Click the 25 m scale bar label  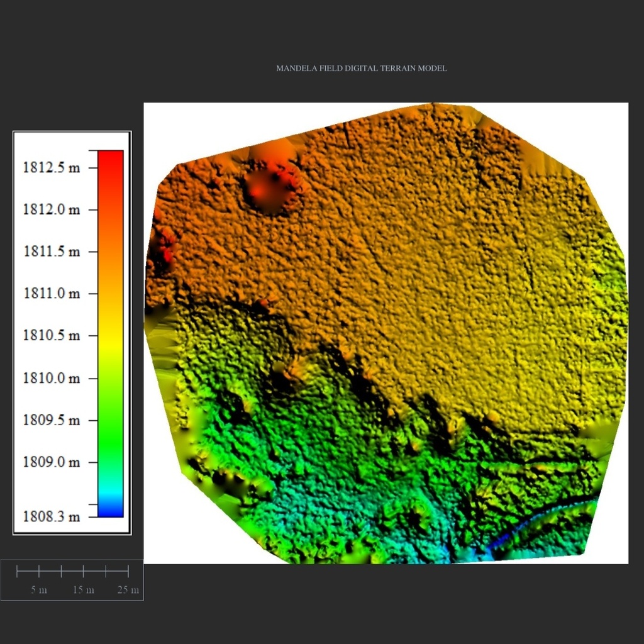coord(128,590)
